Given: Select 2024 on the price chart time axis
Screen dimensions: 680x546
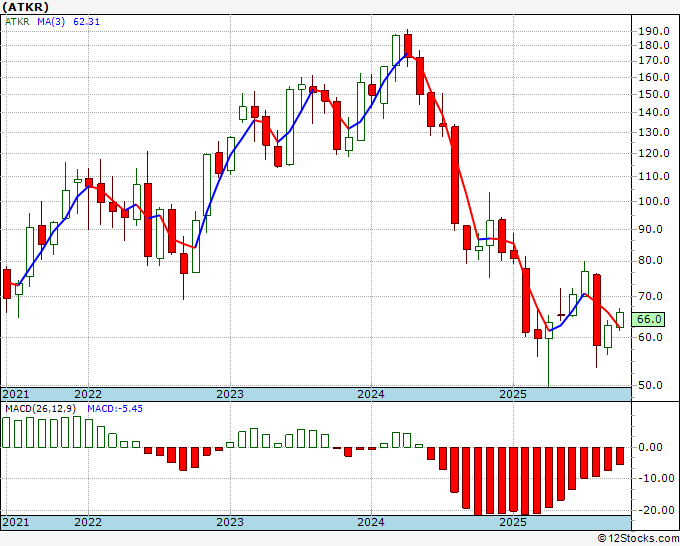Looking at the screenshot, I should pyautogui.click(x=371, y=394).
